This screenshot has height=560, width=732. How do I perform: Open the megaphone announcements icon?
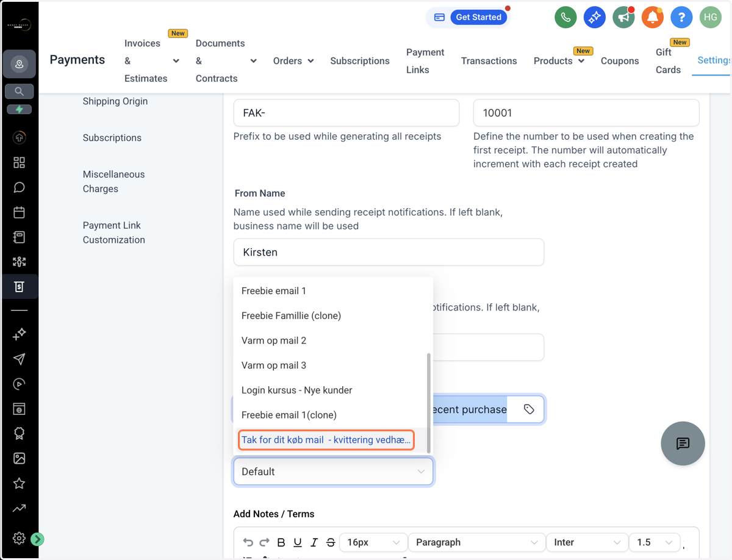pos(623,17)
